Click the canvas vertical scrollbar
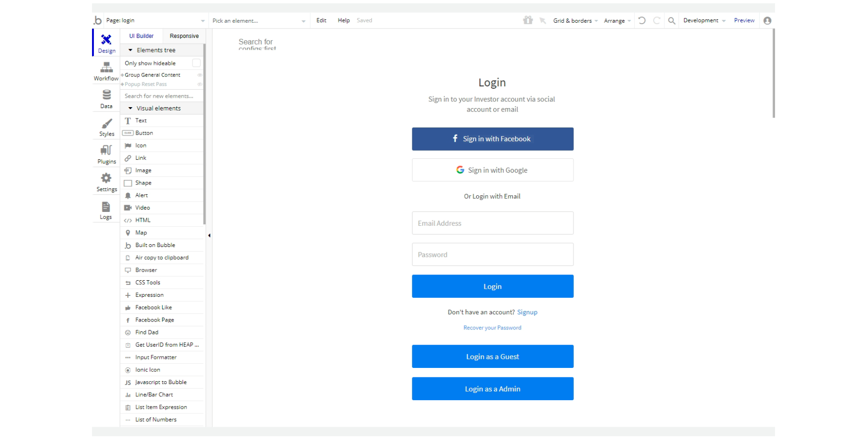868x440 pixels. [x=774, y=73]
